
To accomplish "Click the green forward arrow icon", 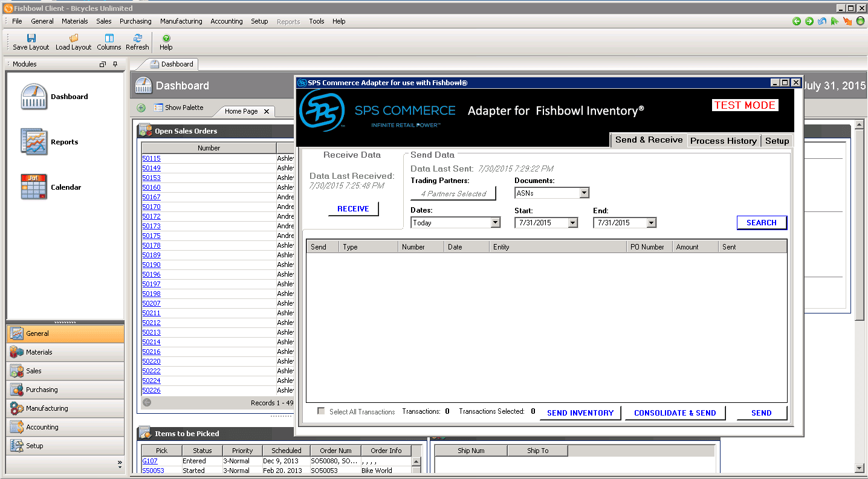I will coord(809,21).
